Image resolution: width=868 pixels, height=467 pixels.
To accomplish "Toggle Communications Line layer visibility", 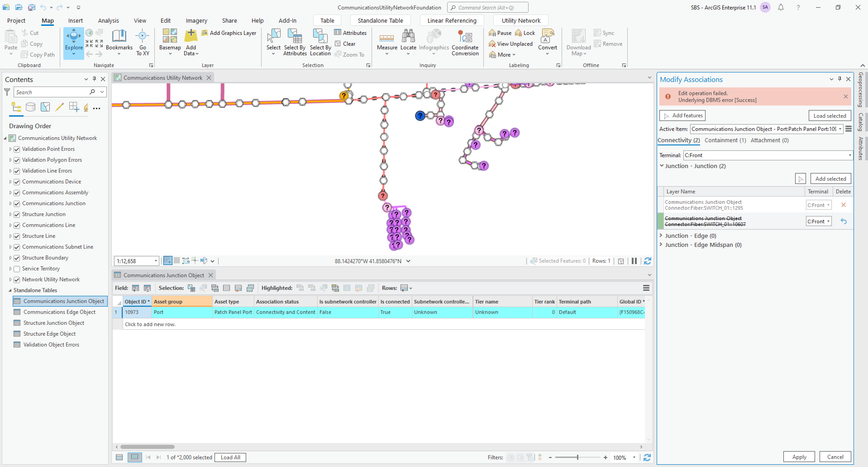I will (17, 225).
